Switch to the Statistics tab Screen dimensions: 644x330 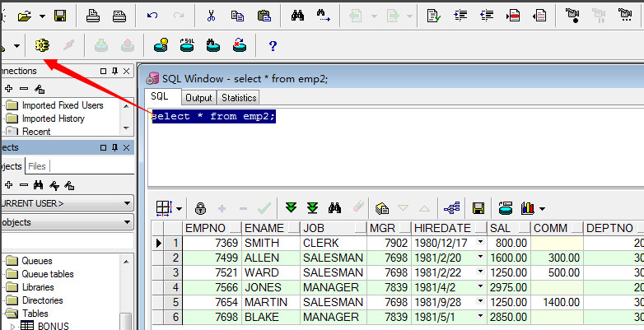pyautogui.click(x=239, y=98)
